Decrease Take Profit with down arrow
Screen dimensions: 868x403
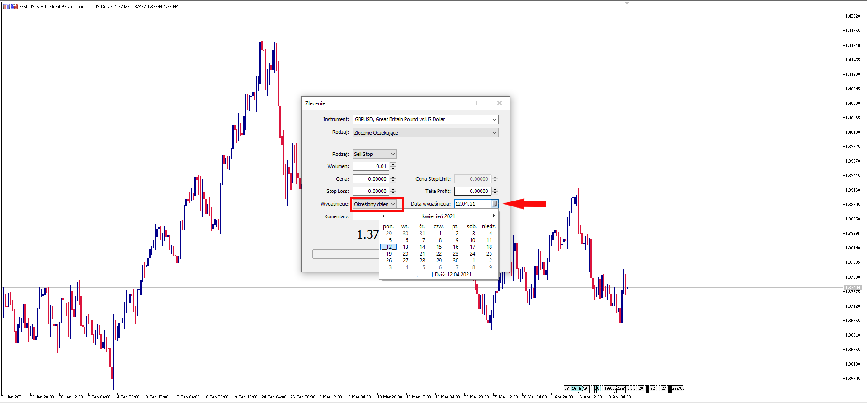(495, 193)
